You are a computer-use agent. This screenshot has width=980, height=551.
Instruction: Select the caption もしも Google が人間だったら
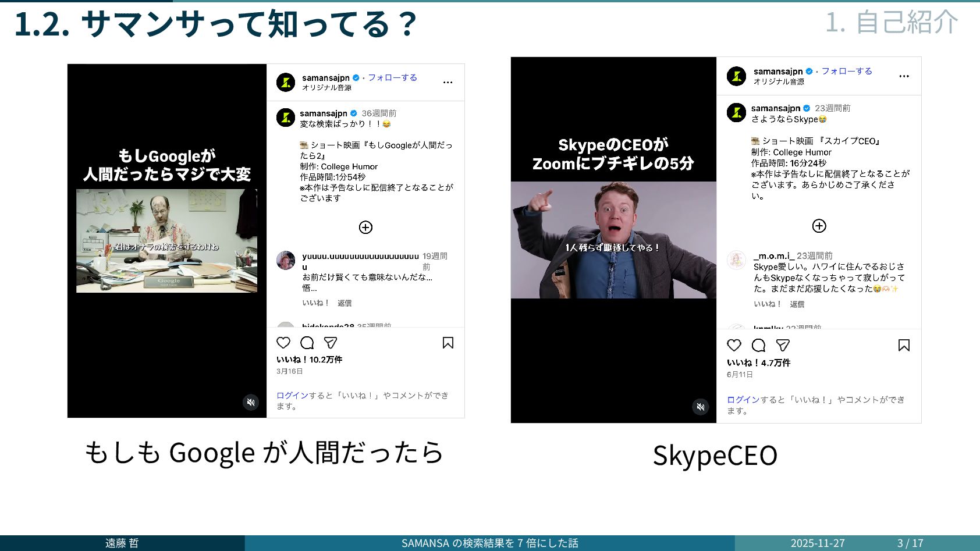click(264, 452)
